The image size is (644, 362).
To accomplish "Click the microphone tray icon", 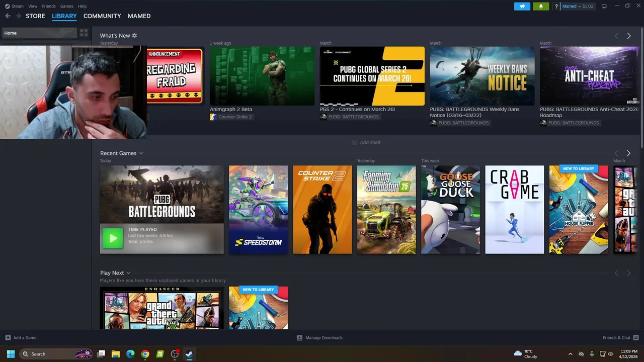I will point(592,354).
